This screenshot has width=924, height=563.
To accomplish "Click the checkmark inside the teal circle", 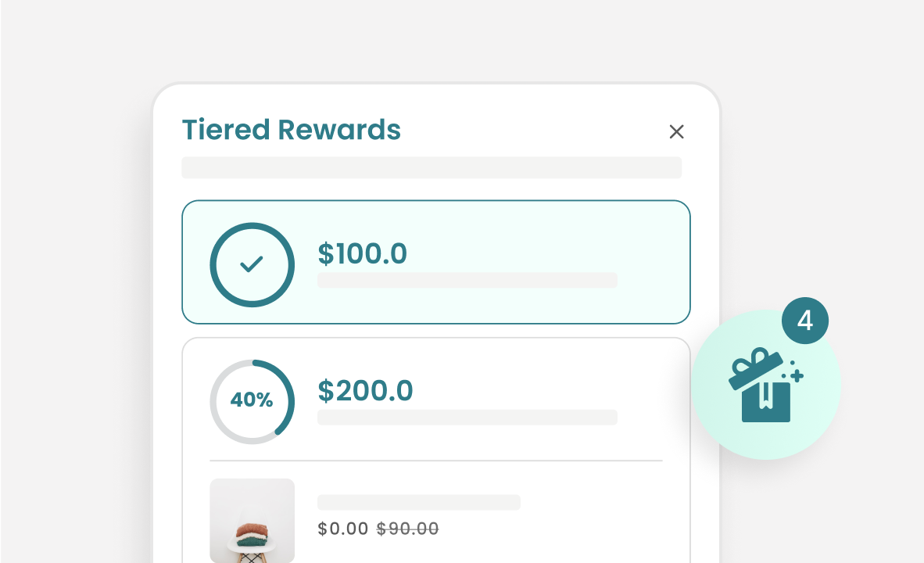I will tap(252, 264).
